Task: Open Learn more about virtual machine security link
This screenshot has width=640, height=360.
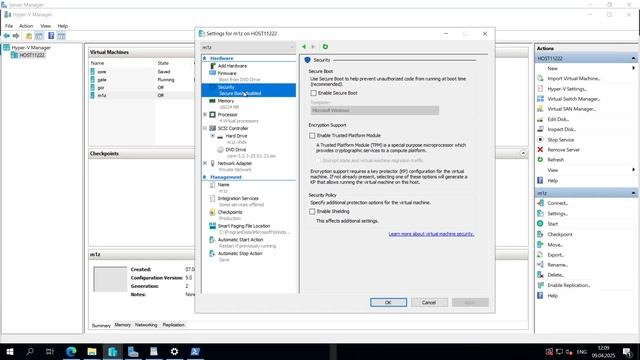Action: click(x=431, y=234)
